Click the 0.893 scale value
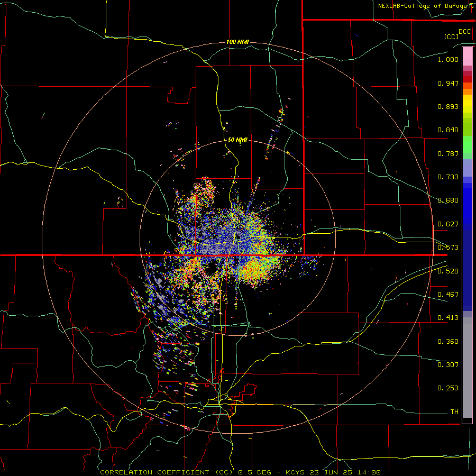476x476 pixels. pos(448,106)
